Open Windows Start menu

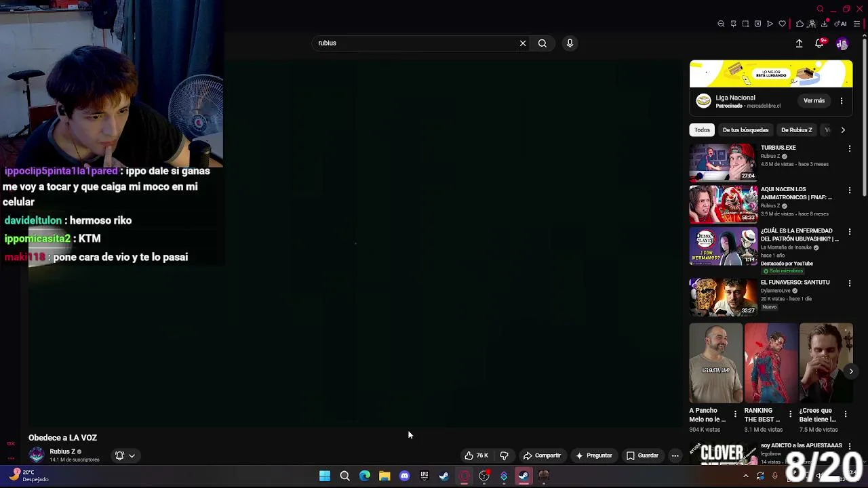click(325, 476)
